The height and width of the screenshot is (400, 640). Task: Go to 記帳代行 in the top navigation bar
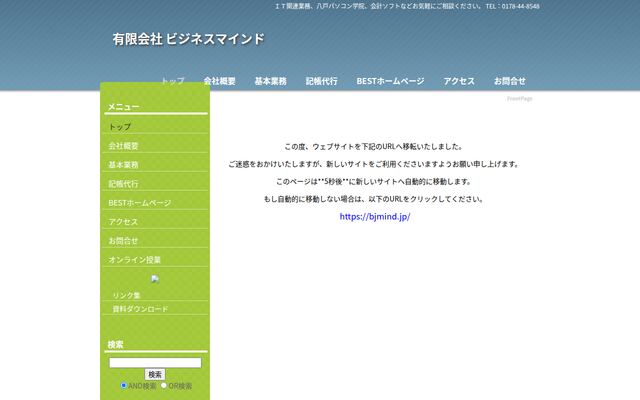[x=322, y=81]
